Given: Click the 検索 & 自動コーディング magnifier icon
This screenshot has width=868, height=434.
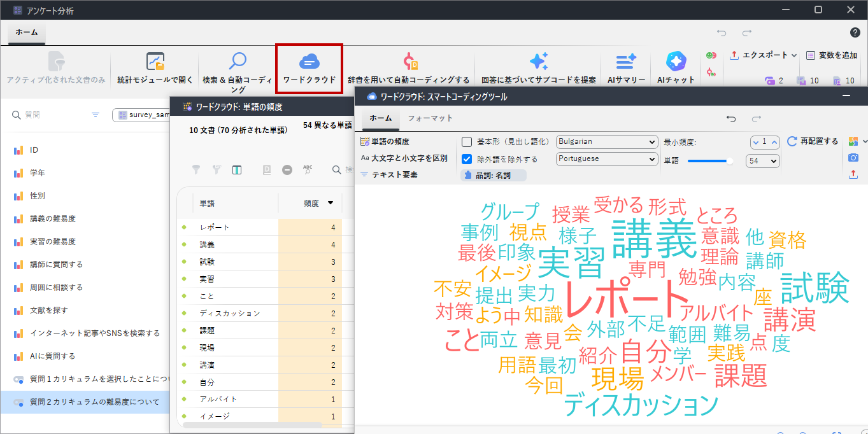Looking at the screenshot, I should pyautogui.click(x=238, y=62).
